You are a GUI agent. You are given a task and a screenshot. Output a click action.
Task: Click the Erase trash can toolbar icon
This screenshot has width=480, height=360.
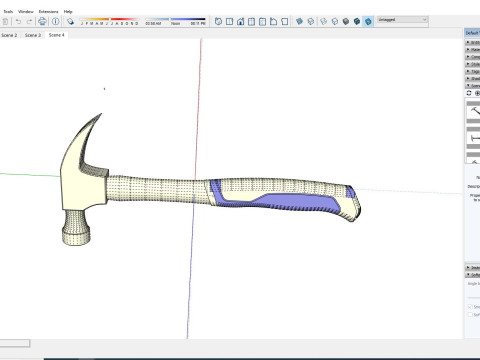pos(5,22)
